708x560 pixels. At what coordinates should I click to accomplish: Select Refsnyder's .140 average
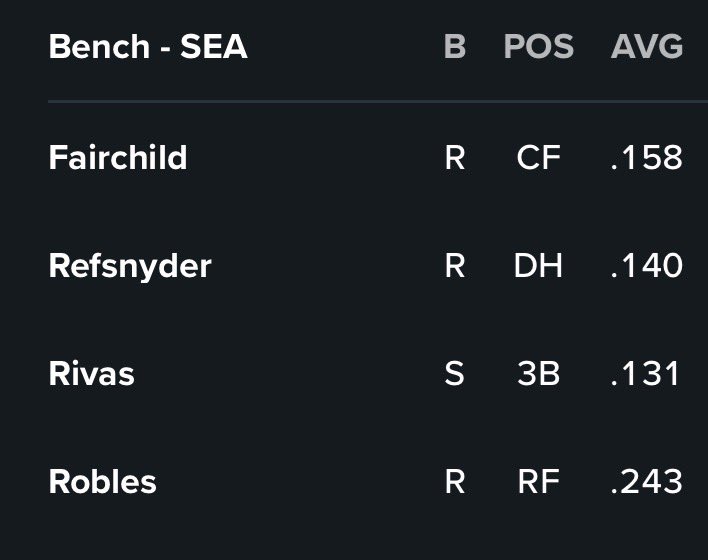tap(647, 266)
